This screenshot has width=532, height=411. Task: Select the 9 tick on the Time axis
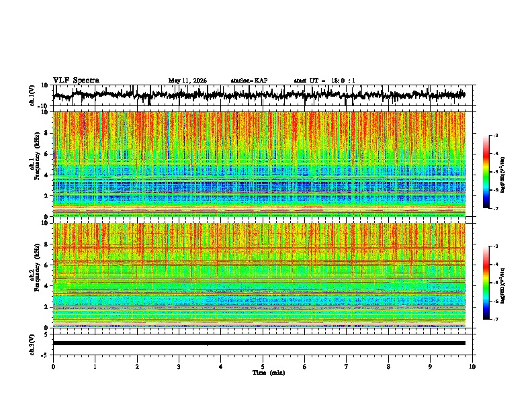coord(430,367)
